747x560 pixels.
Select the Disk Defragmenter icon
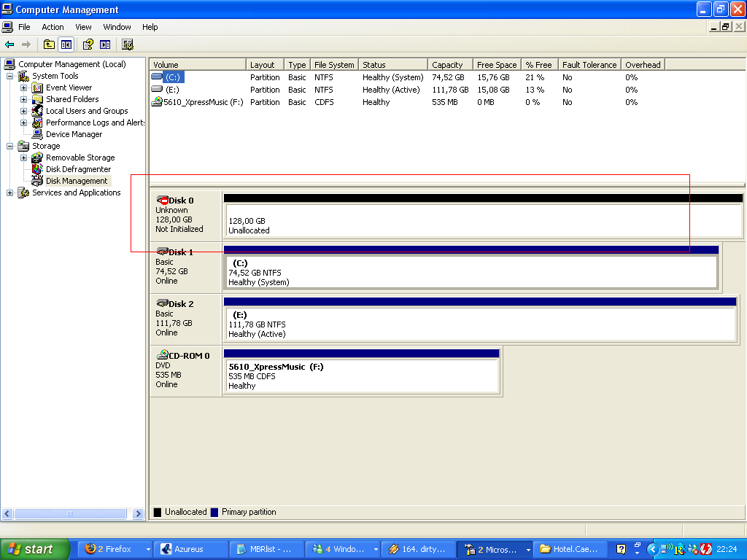(x=37, y=169)
